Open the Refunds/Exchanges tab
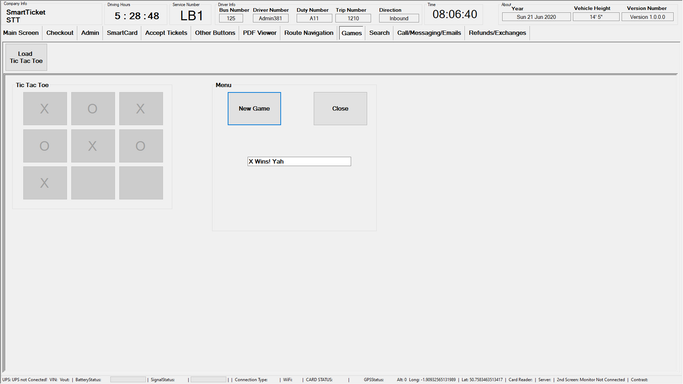 497,33
